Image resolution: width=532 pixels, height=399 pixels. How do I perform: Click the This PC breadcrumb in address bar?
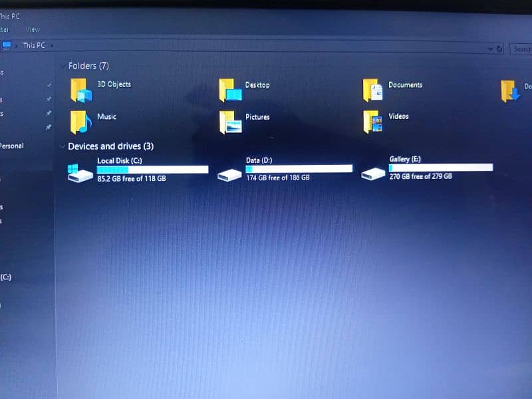coord(33,45)
